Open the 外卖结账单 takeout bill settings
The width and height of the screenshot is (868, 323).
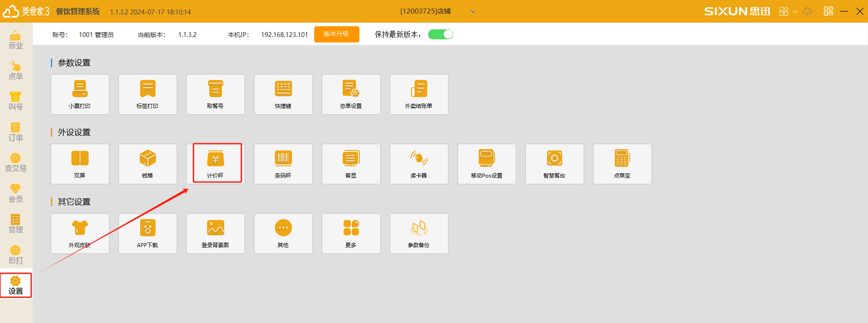point(419,94)
